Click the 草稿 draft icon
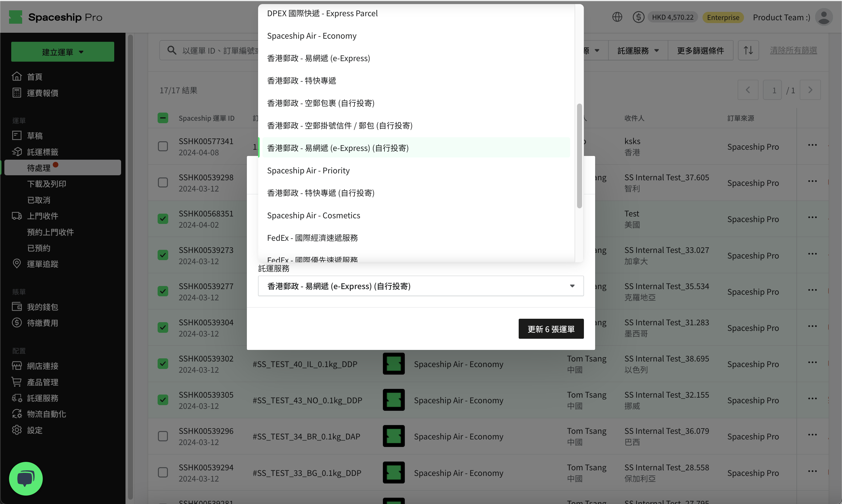Viewport: 842px width, 504px height. tap(17, 135)
